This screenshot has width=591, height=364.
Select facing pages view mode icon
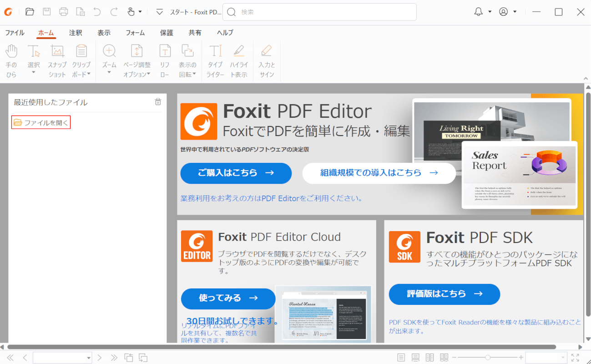coord(430,358)
